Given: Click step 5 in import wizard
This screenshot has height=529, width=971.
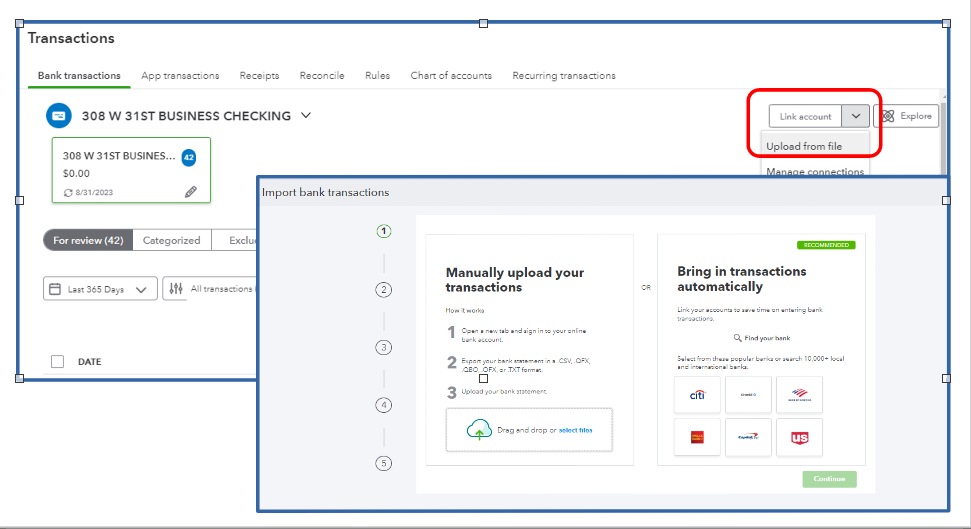Looking at the screenshot, I should click(x=384, y=463).
